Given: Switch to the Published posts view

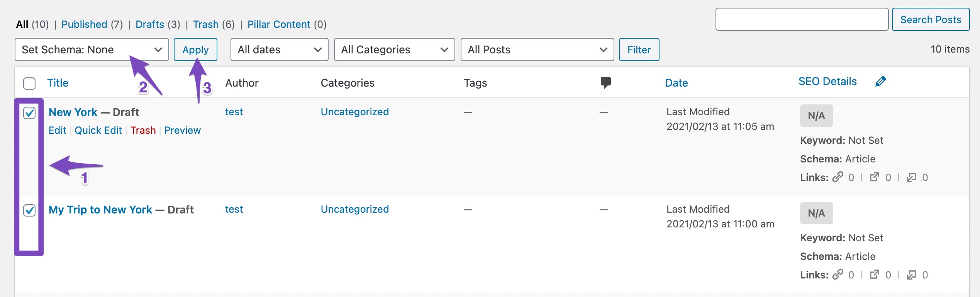Looking at the screenshot, I should 84,24.
